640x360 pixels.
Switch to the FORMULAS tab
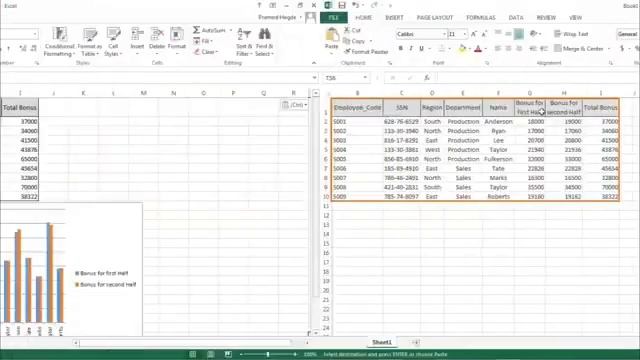click(481, 18)
